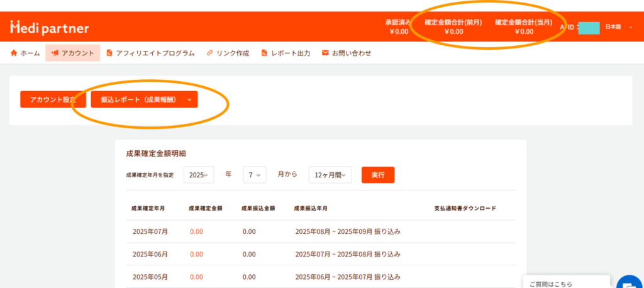Click 2025年07月 ~ 2025年08月 振り込み text
Image resolution: width=644 pixels, height=288 pixels.
pos(347,254)
